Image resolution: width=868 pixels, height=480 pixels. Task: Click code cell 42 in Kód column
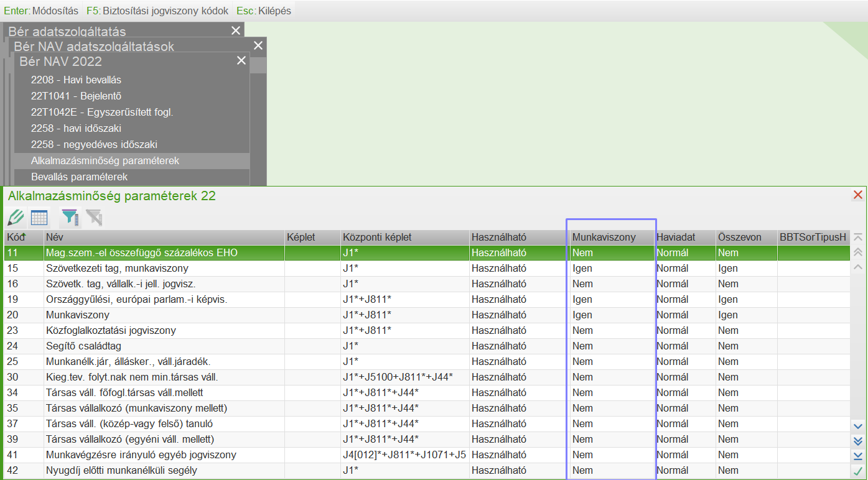click(24, 471)
